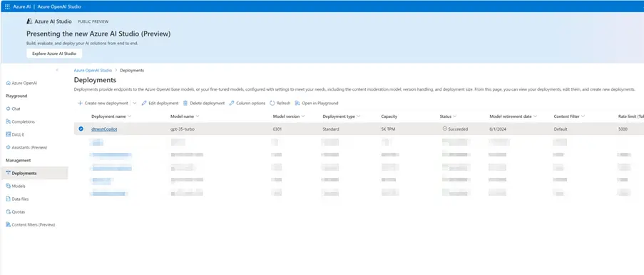
Task: Open Quotas management menu item
Action: tap(19, 211)
